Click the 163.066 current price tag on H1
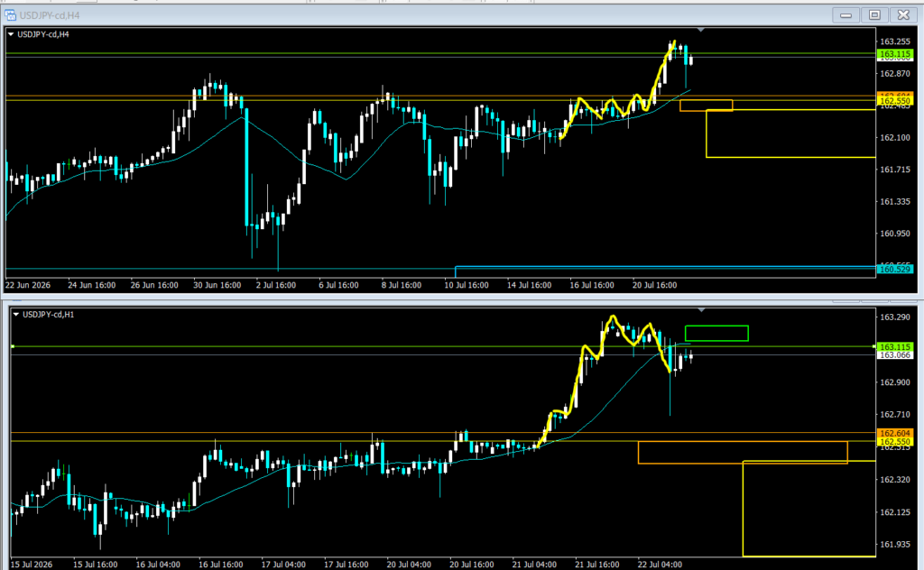924x570 pixels. coord(895,355)
